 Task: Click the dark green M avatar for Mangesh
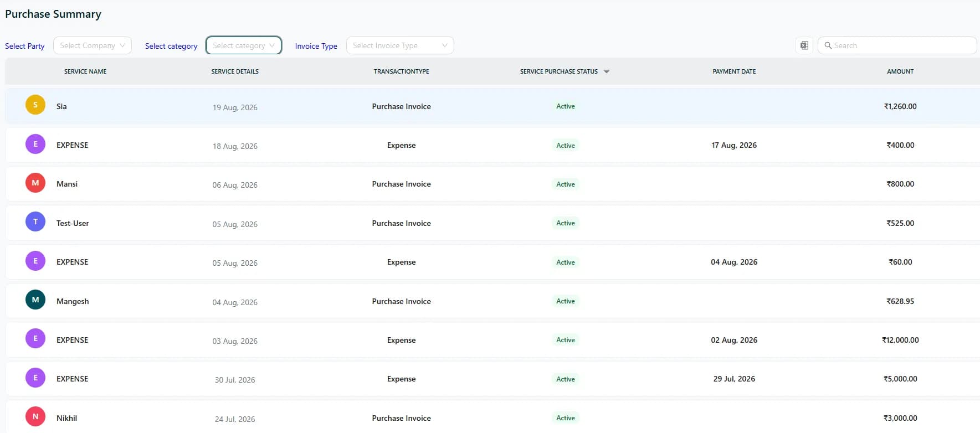click(x=35, y=300)
